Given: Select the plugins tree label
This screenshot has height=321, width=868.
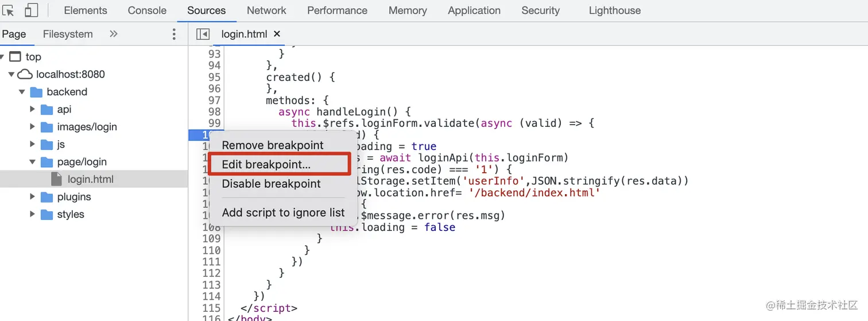Looking at the screenshot, I should click(74, 197).
